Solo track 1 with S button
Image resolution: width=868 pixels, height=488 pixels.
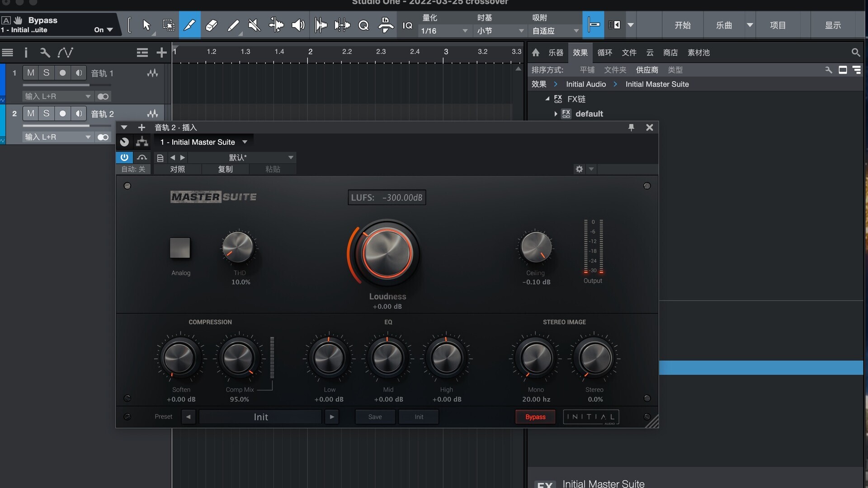[x=46, y=73]
